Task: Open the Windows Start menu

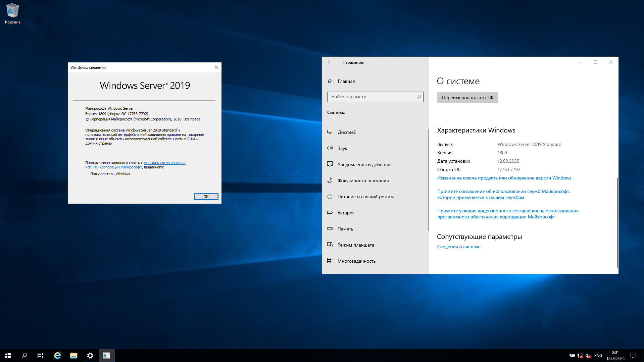Action: tap(8, 356)
